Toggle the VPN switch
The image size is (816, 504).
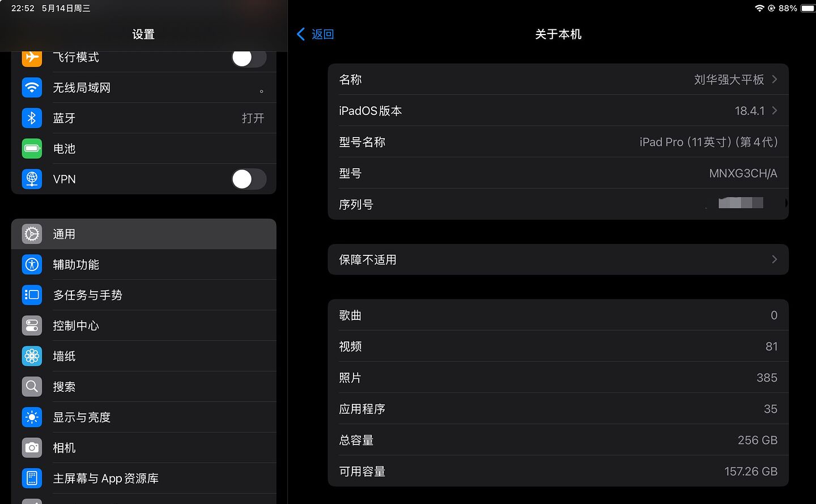249,179
